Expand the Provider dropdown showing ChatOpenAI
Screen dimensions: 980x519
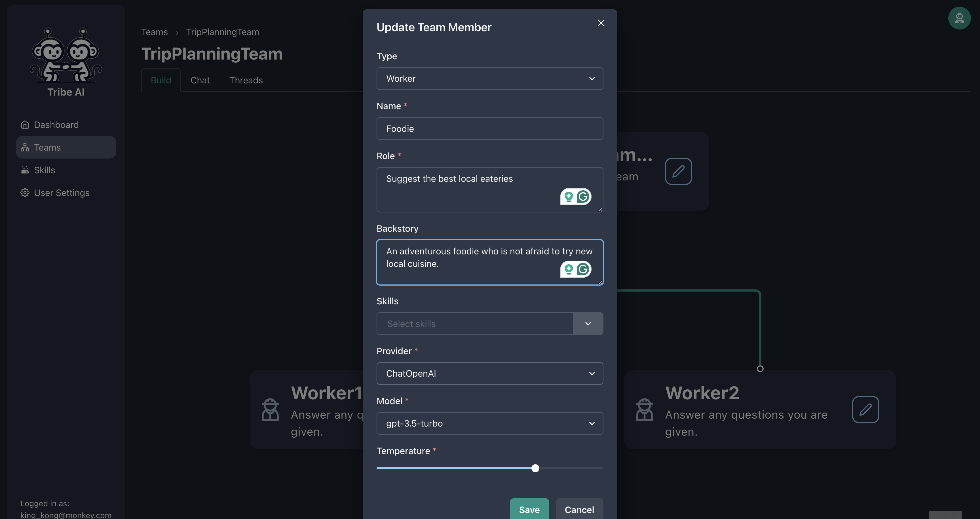pyautogui.click(x=489, y=374)
